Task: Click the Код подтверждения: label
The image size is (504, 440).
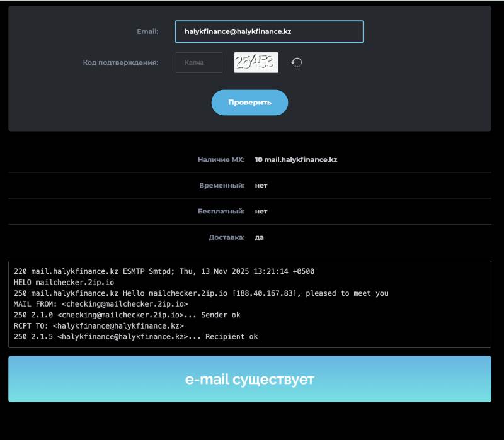Action: coord(120,62)
